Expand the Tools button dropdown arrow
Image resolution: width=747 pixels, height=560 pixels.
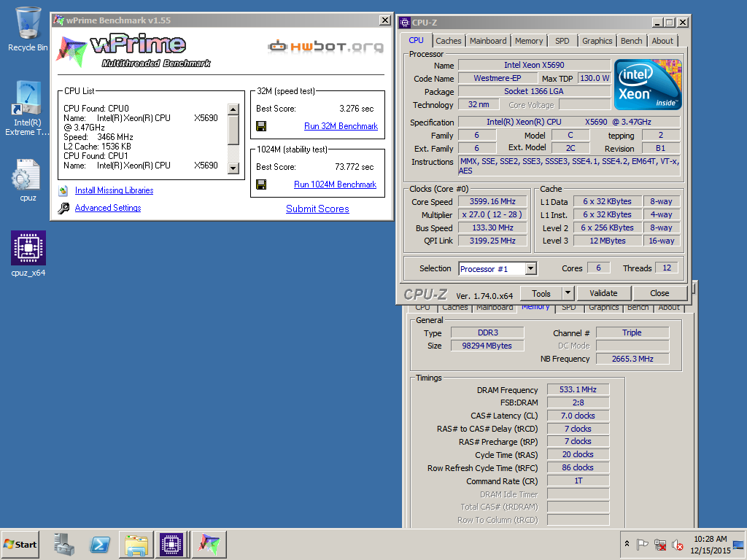pyautogui.click(x=568, y=293)
